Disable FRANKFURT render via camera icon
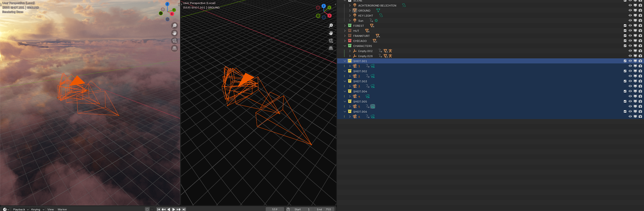 click(x=640, y=36)
